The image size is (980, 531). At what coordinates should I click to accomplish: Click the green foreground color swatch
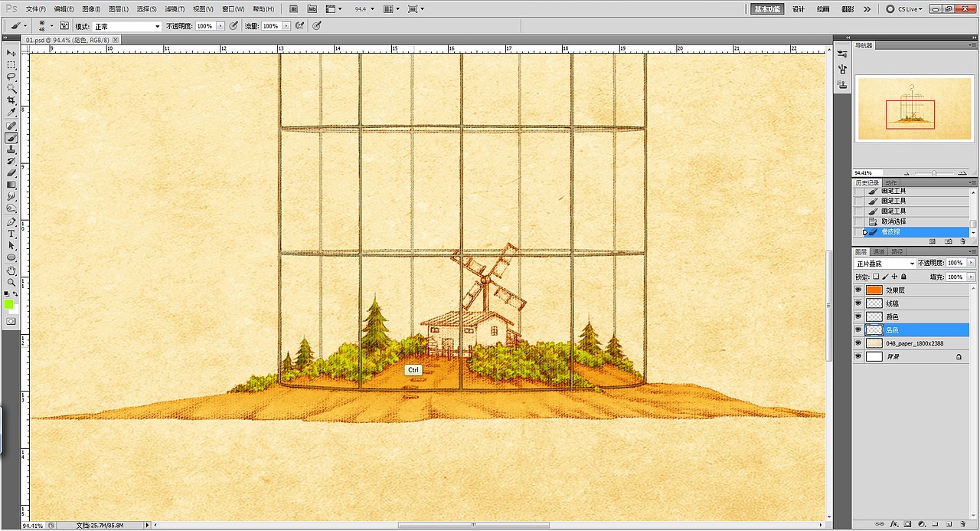tap(9, 304)
